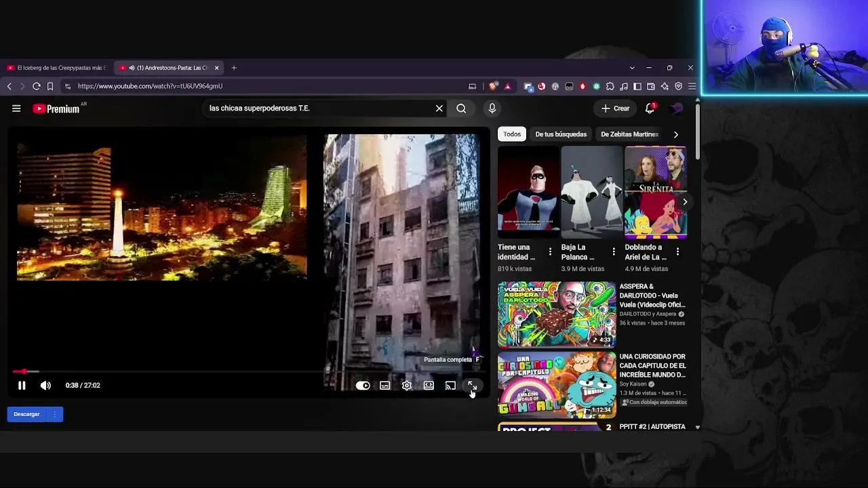
Task: Close the Andrestoons-Pasta tab
Action: point(216,68)
